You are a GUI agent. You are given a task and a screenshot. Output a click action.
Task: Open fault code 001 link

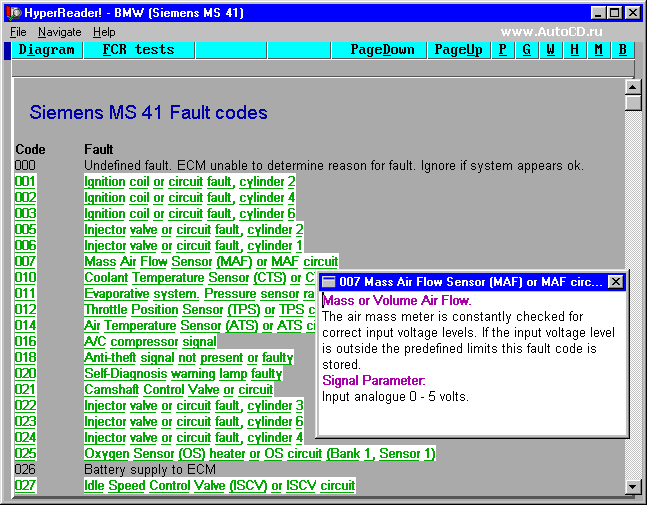point(26,182)
